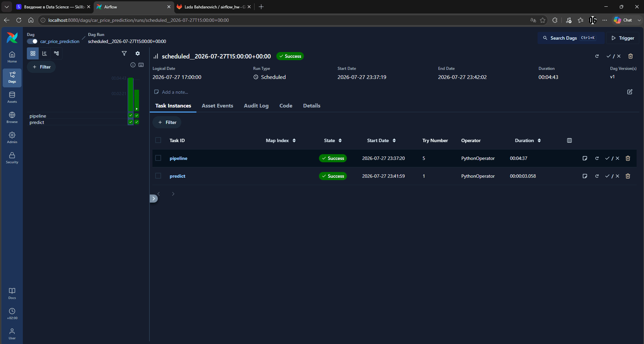644x344 pixels.
Task: Open the column visibility selector
Action: tap(569, 140)
